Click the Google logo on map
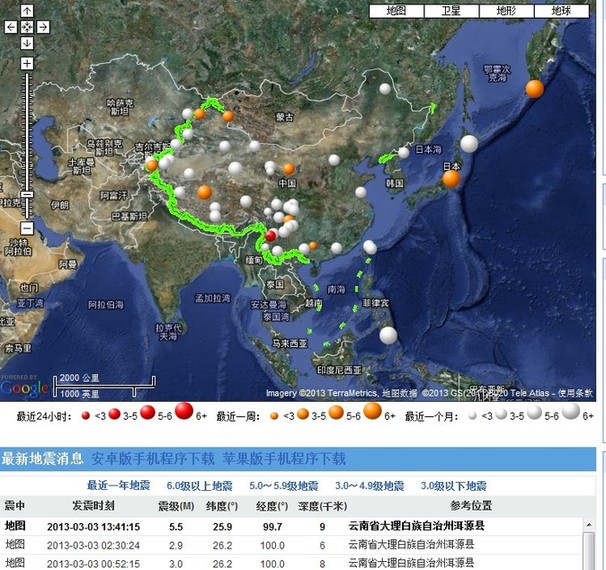The width and height of the screenshot is (606, 570). (x=24, y=388)
